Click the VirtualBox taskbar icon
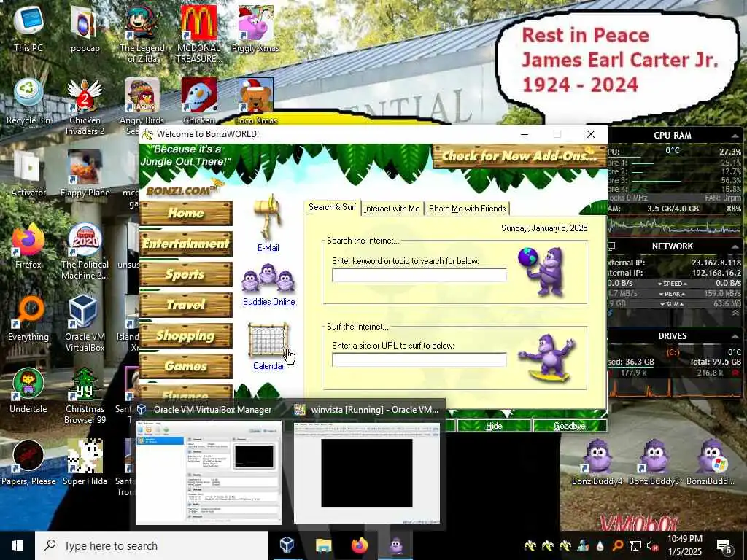The image size is (747, 560). [287, 545]
